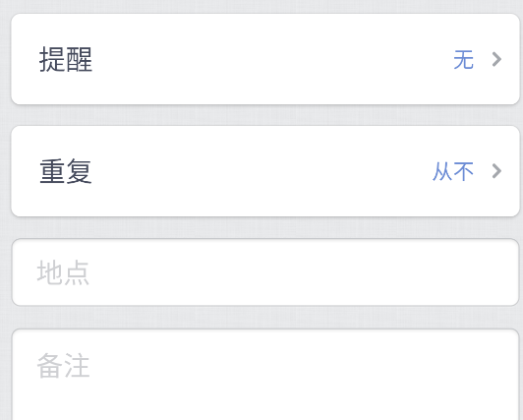Tap the blue 从不 repeat value
Screen dimensions: 523x420
tap(453, 171)
